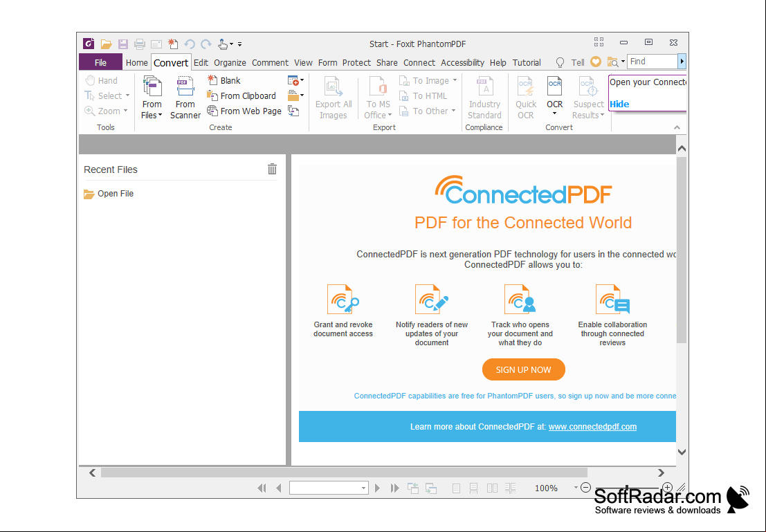Create PDF From Clipboard
The width and height of the screenshot is (766, 532).
click(x=241, y=95)
